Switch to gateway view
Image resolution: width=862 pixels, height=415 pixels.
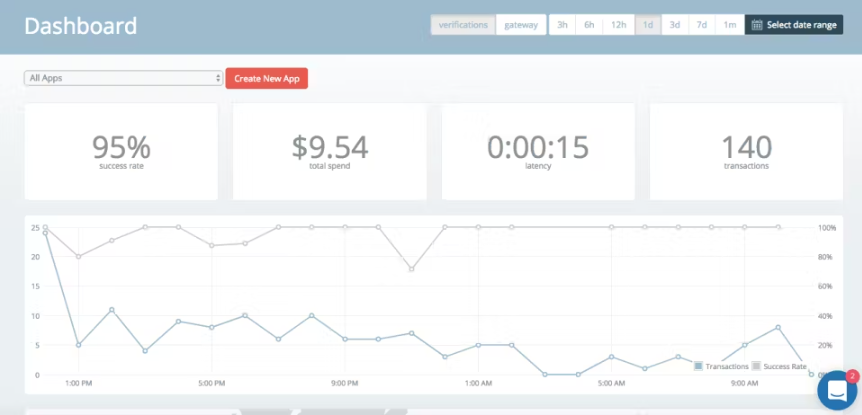[521, 25]
